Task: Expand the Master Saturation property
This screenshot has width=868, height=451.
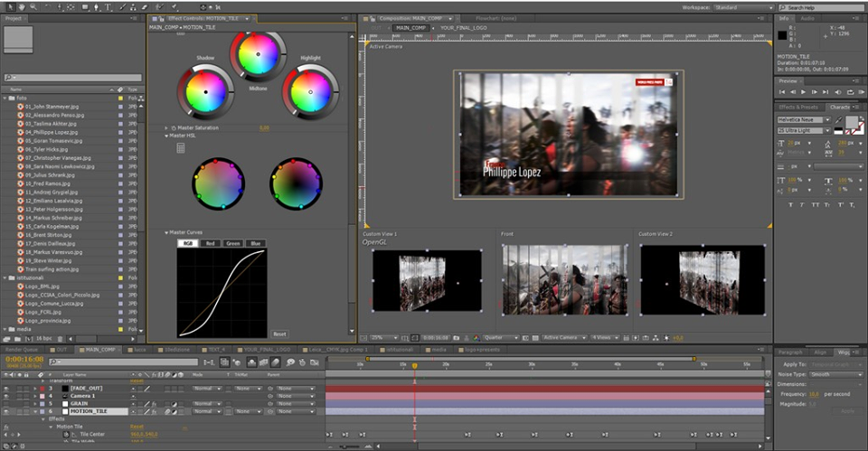Action: 166,127
